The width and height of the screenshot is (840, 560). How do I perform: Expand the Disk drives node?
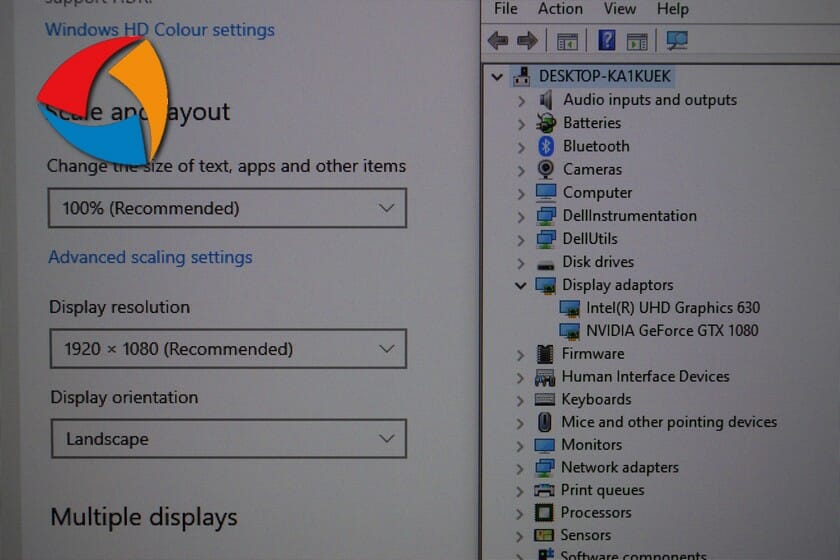[521, 263]
